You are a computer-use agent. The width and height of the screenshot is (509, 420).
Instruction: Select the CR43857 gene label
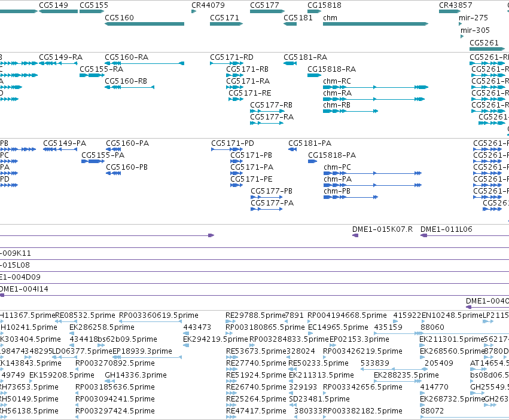[455, 5]
